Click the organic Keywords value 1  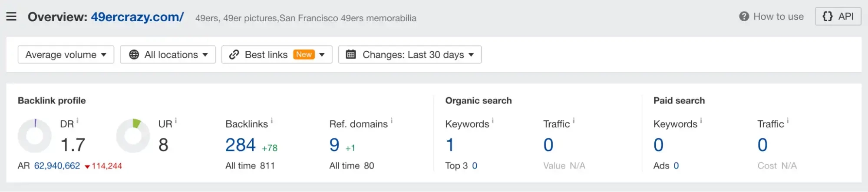click(x=450, y=145)
